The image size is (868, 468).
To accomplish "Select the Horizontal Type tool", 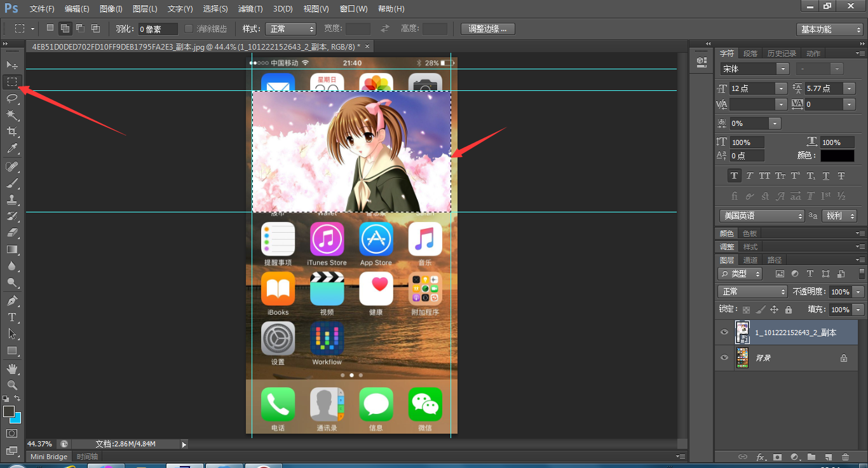I will click(x=12, y=317).
